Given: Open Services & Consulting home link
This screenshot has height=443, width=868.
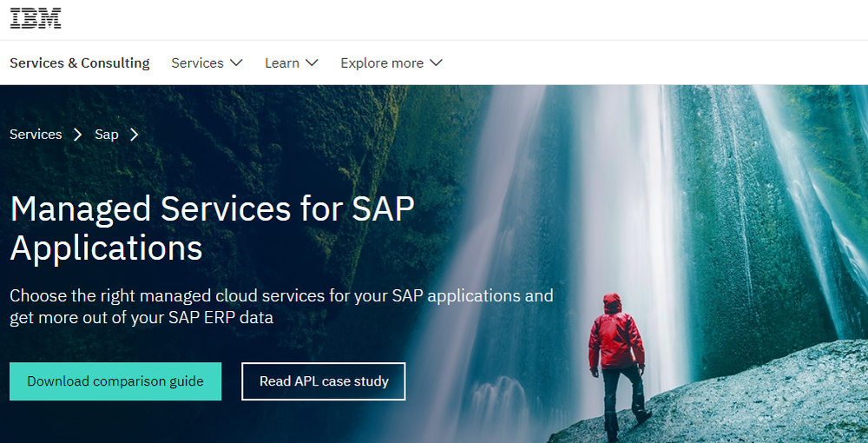Looking at the screenshot, I should 80,63.
